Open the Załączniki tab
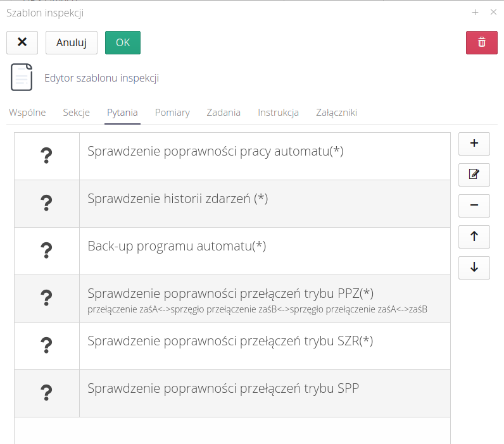This screenshot has width=504, height=444. [x=336, y=113]
